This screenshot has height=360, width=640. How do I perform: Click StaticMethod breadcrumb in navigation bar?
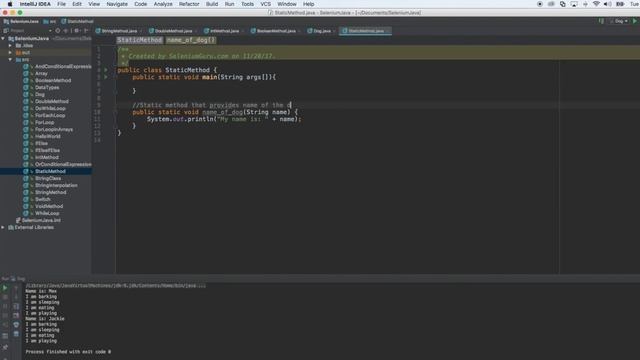click(x=78, y=21)
